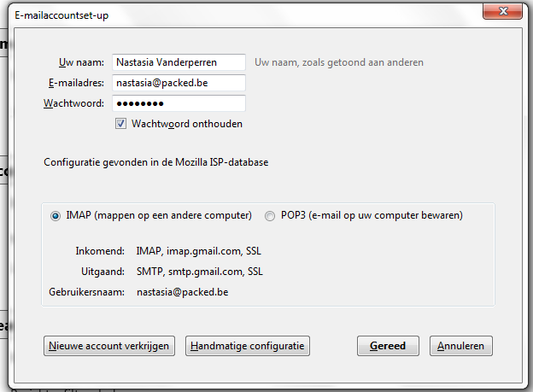The image size is (533, 392).
Task: Click the 'E-mailadres:' label
Action: click(x=75, y=83)
